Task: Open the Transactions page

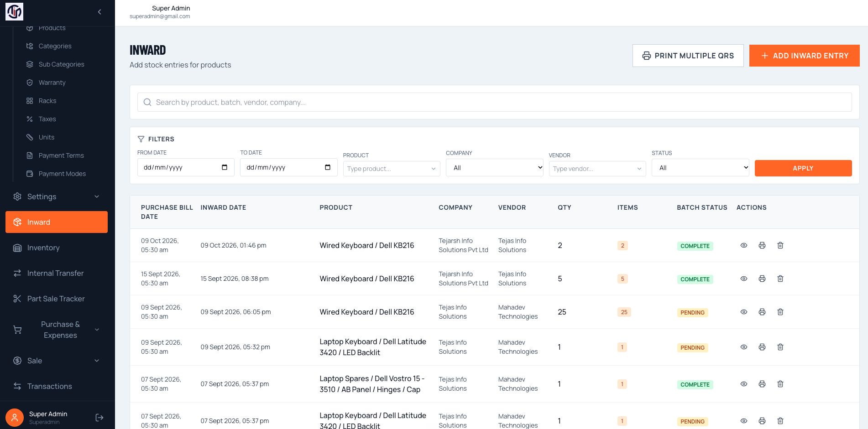Action: click(x=57, y=386)
